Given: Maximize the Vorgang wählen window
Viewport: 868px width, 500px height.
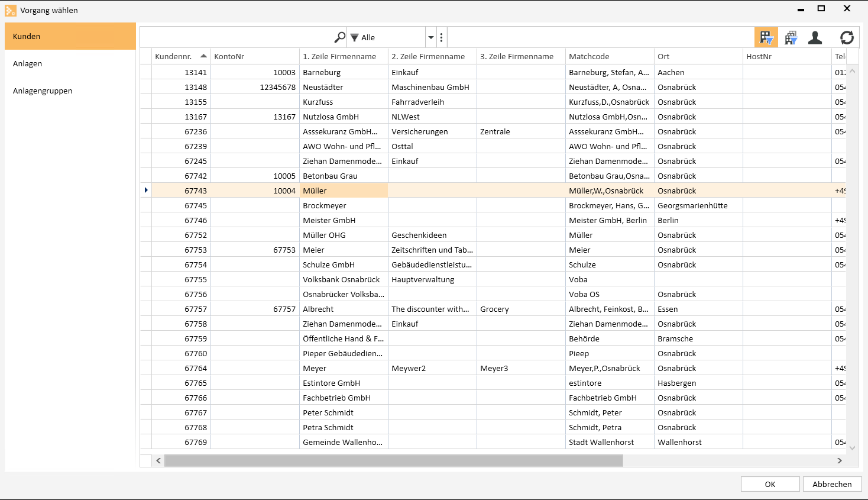Looking at the screenshot, I should [x=821, y=8].
